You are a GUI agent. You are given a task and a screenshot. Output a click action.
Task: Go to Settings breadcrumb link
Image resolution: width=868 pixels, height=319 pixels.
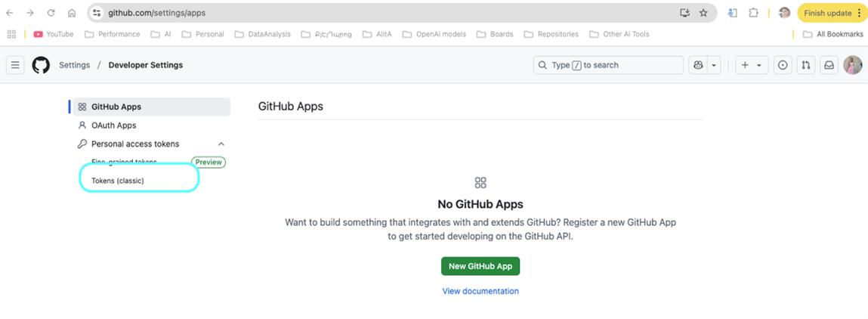(x=74, y=65)
